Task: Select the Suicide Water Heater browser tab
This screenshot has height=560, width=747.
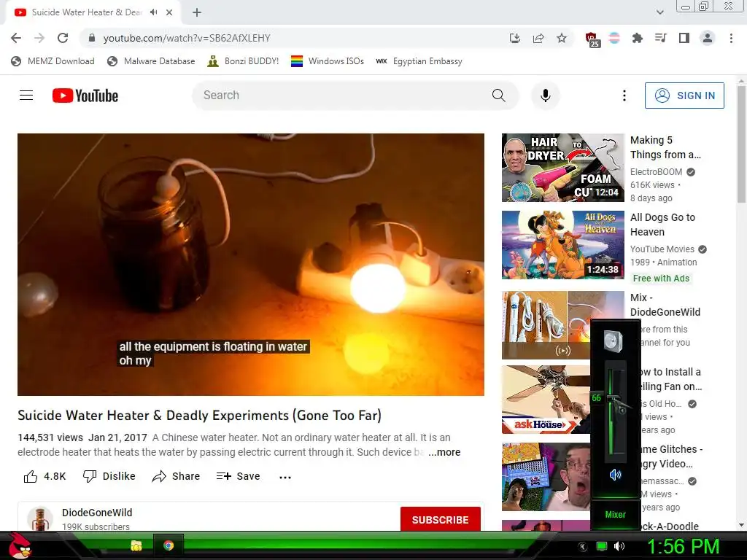Action: pyautogui.click(x=86, y=12)
